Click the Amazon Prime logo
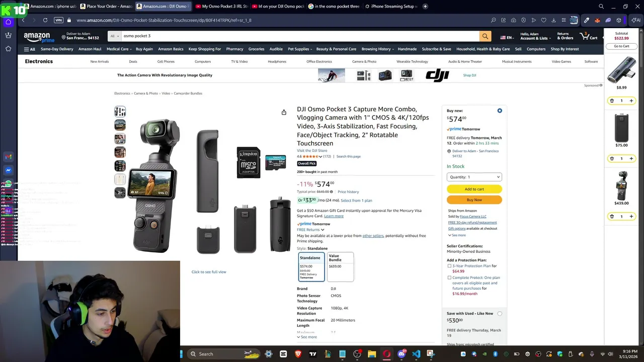644x362 pixels. (x=39, y=38)
